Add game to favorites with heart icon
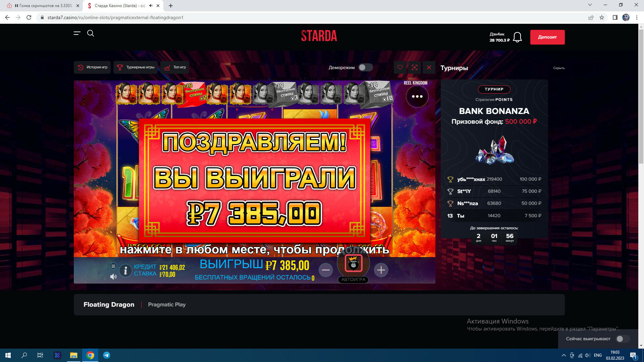The height and width of the screenshot is (362, 644). click(400, 67)
